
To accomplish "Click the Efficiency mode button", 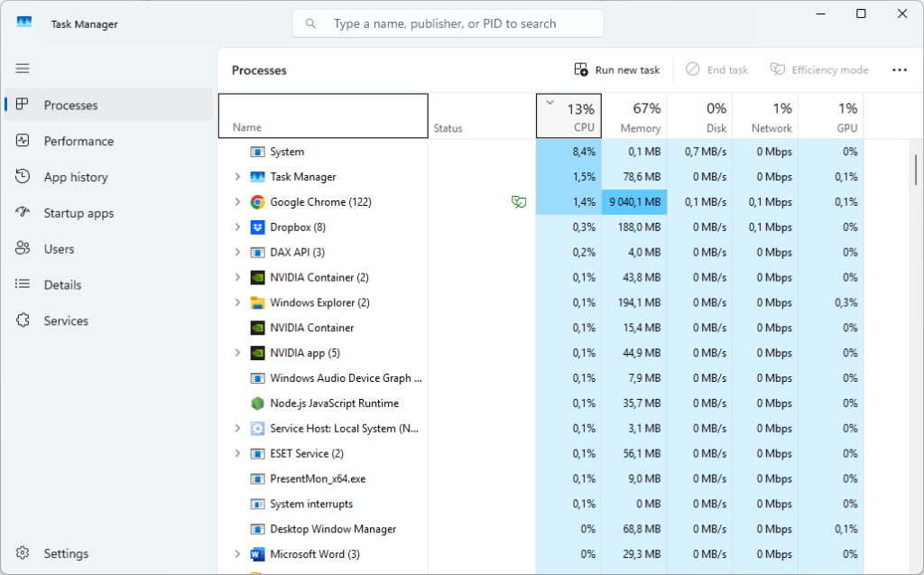I will pyautogui.click(x=819, y=70).
